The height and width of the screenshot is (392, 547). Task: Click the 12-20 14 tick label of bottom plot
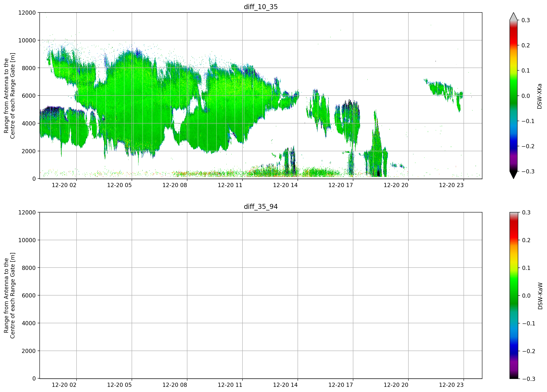coord(285,385)
